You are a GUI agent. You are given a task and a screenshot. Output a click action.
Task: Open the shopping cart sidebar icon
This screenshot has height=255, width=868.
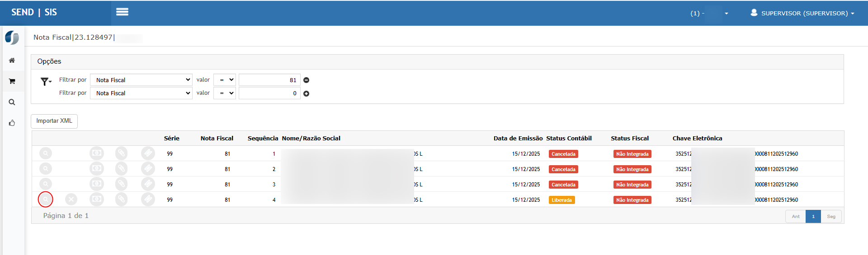[x=12, y=82]
